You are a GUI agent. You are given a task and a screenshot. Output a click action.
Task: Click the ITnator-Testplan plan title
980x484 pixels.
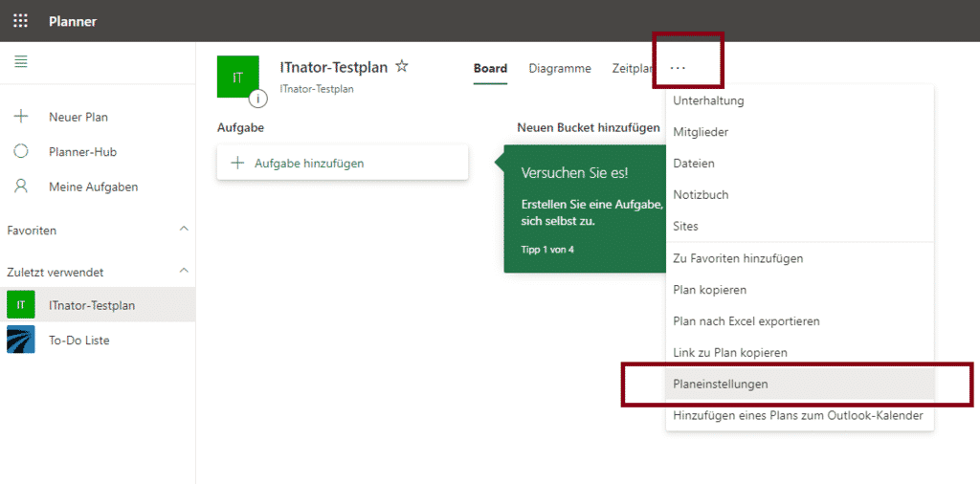[334, 66]
